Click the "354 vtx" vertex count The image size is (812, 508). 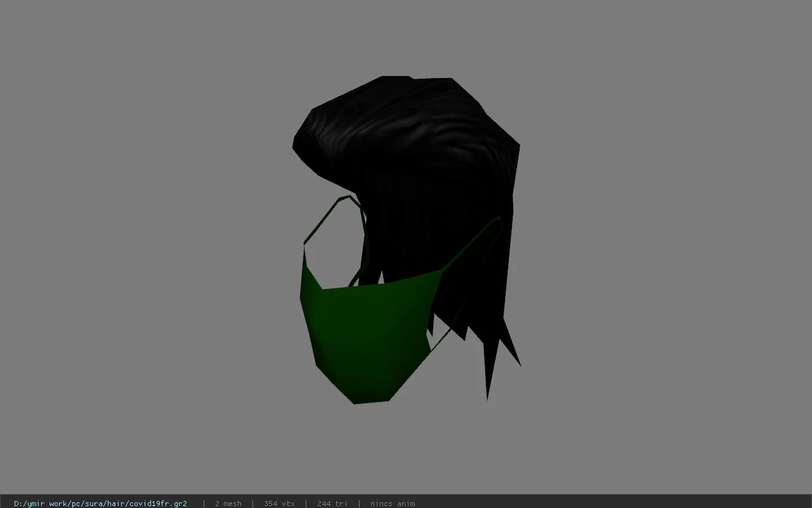279,504
